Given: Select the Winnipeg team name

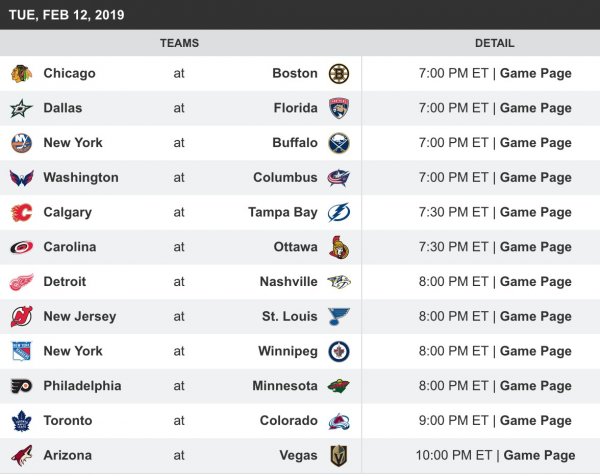Looking at the screenshot, I should (x=287, y=351).
